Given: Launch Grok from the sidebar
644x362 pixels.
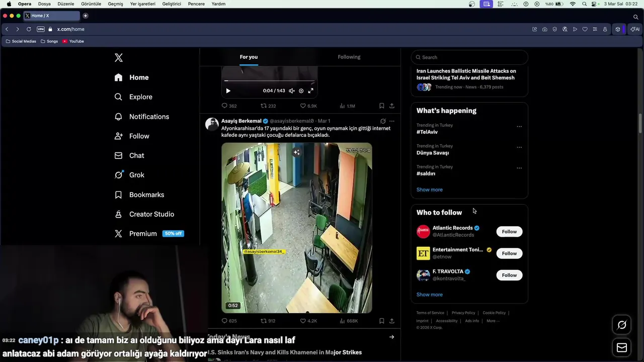Looking at the screenshot, I should (129, 175).
